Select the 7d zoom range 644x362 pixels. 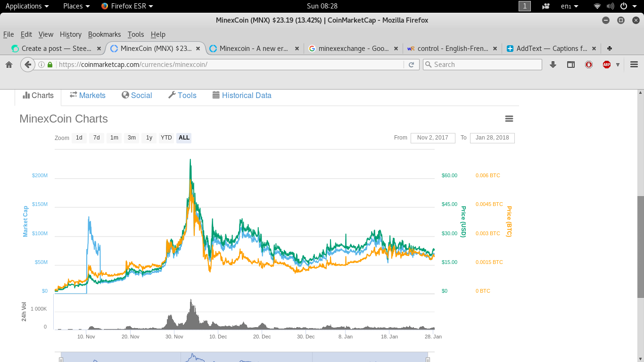(97, 138)
